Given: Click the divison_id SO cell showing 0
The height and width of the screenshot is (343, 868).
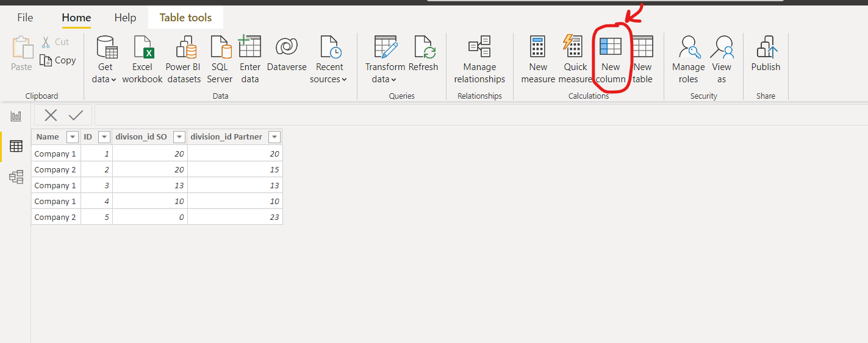Looking at the screenshot, I should pos(150,217).
